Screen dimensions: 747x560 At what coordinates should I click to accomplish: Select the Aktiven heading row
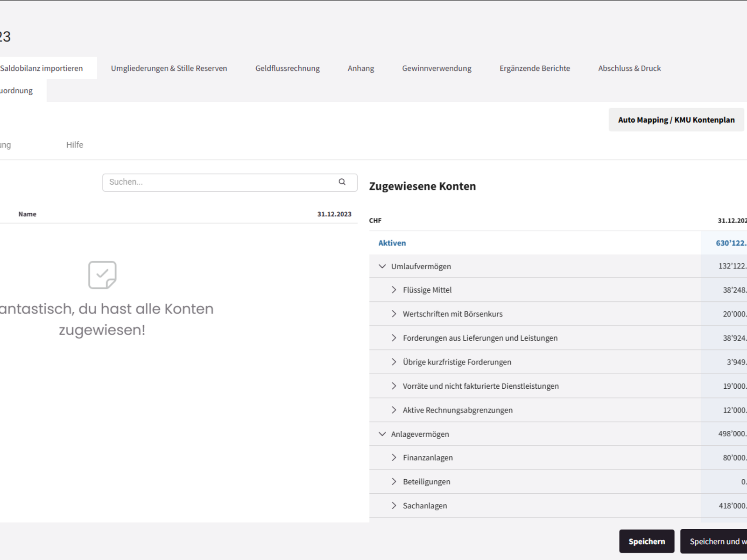click(x=392, y=243)
